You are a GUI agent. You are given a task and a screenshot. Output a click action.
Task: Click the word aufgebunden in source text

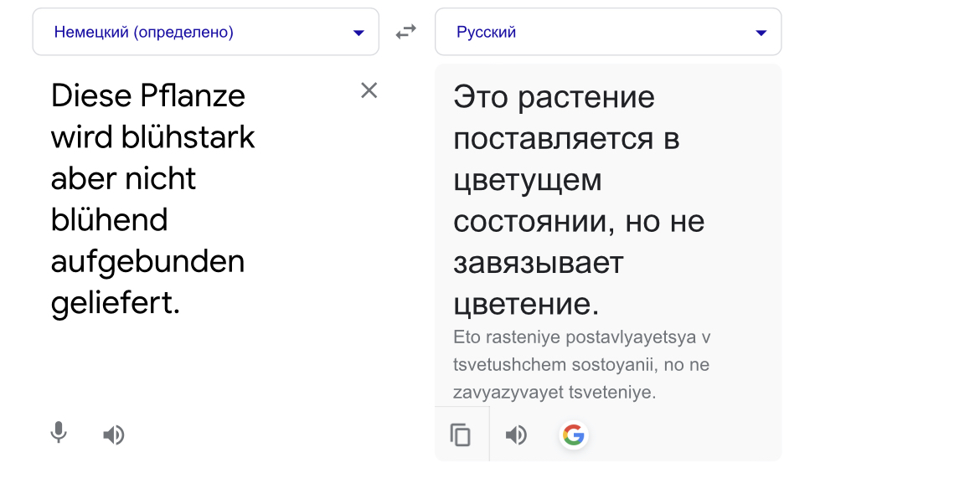pos(147,262)
